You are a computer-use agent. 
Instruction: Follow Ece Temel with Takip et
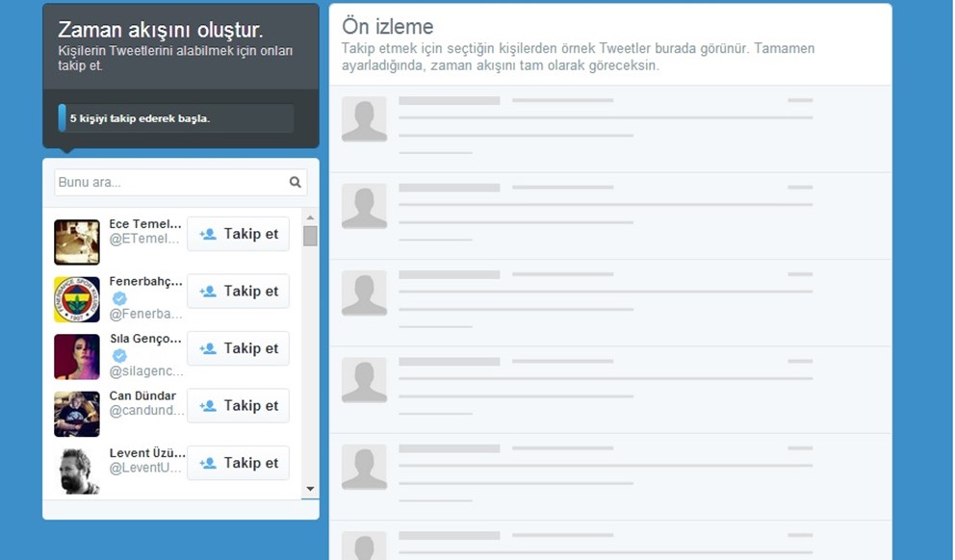pos(238,234)
